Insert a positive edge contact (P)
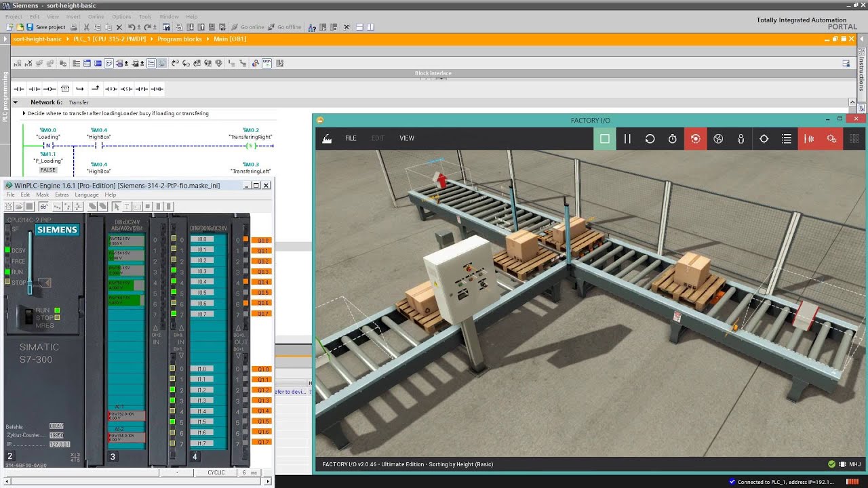 (141, 89)
